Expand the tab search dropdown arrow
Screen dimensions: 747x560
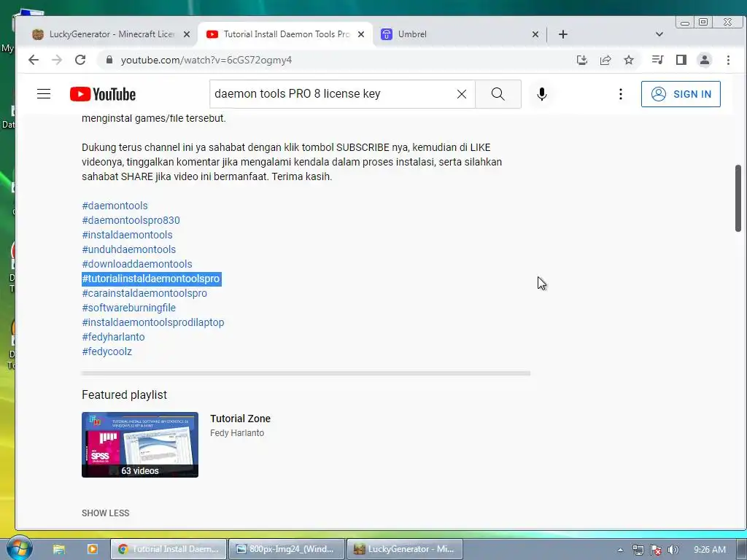pyautogui.click(x=659, y=34)
